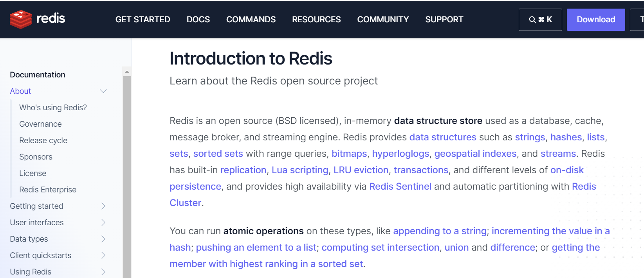
Task: Expand the Using Redis chevron
Action: tap(103, 272)
